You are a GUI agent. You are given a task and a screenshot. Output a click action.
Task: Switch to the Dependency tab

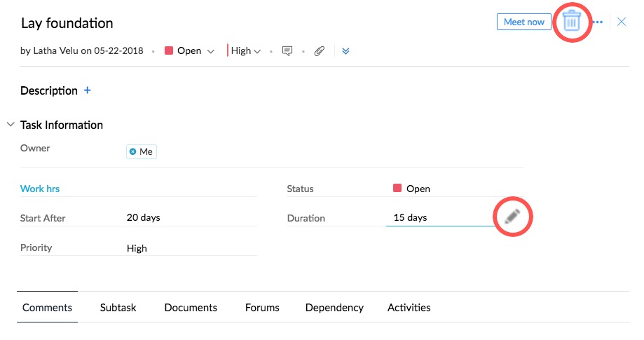(334, 307)
